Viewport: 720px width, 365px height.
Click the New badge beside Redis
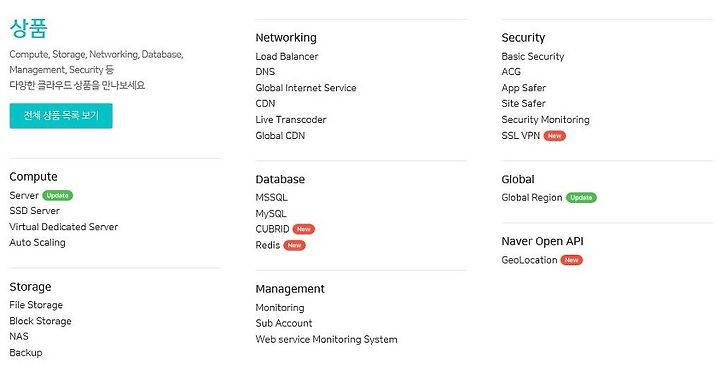294,245
